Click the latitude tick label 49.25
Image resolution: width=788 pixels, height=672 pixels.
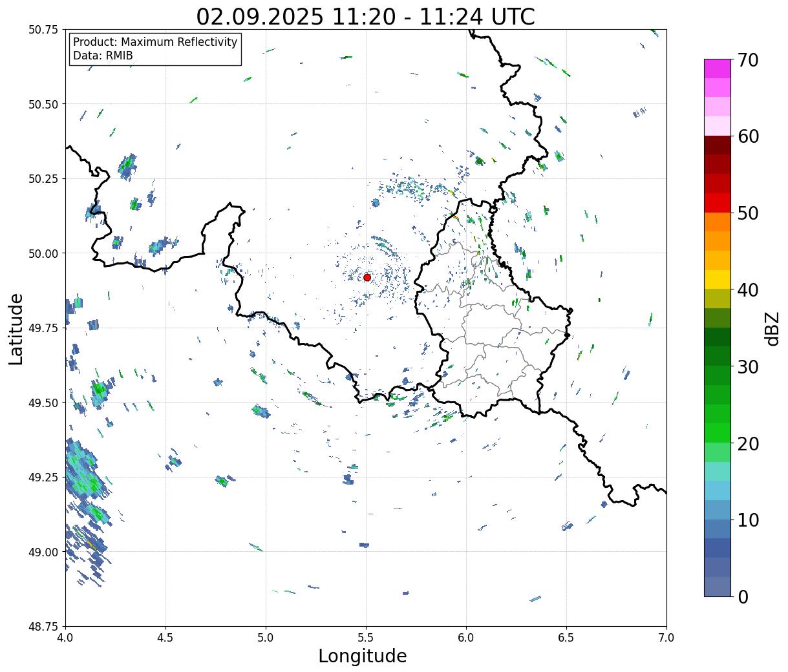tap(43, 478)
